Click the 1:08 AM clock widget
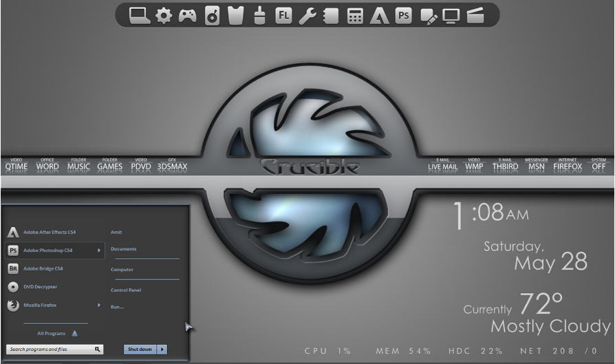 pos(491,215)
